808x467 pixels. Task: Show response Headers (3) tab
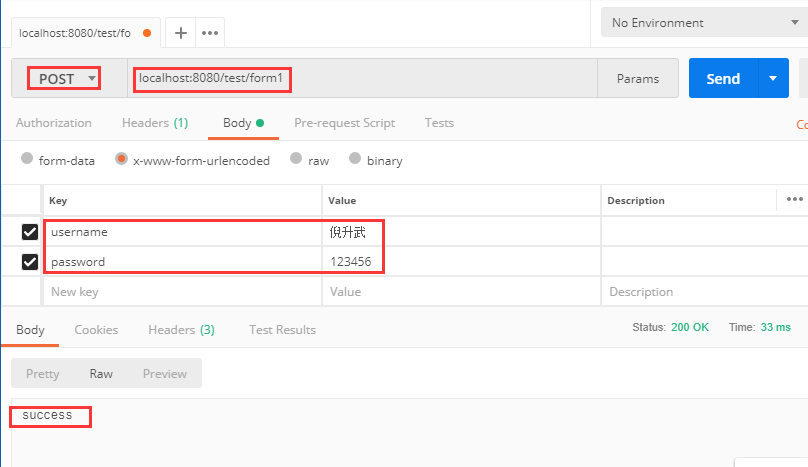[181, 330]
